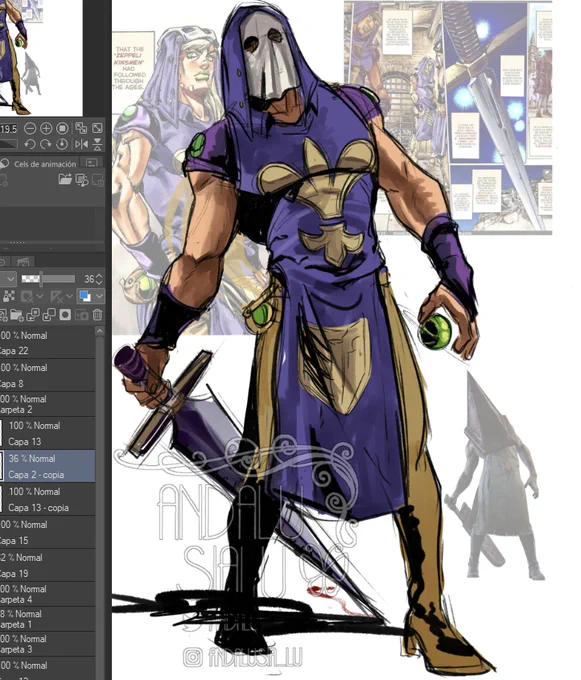Image resolution: width=581 pixels, height=680 pixels.
Task: Click the apply mask to layer icon
Action: 82,315
